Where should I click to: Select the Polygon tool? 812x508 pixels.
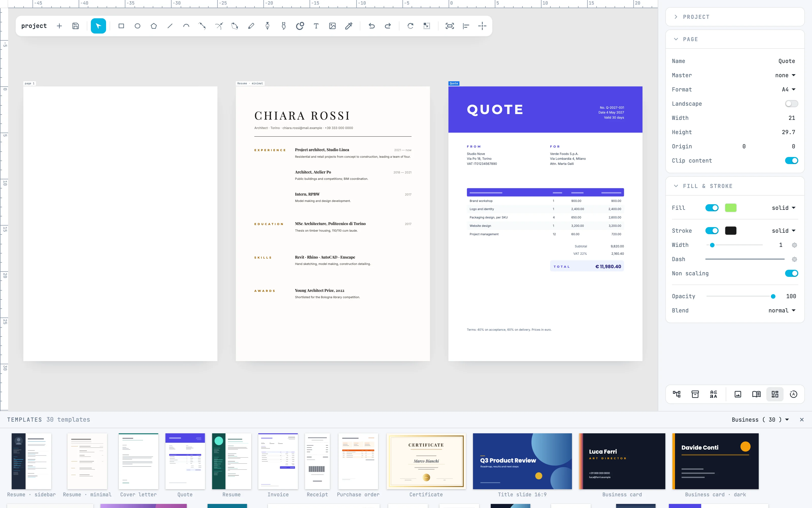154,26
